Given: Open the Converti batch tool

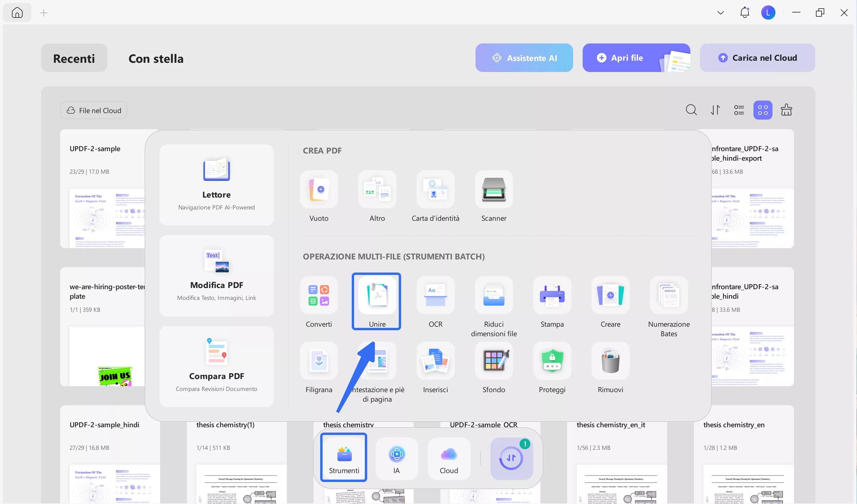Looking at the screenshot, I should tap(319, 296).
